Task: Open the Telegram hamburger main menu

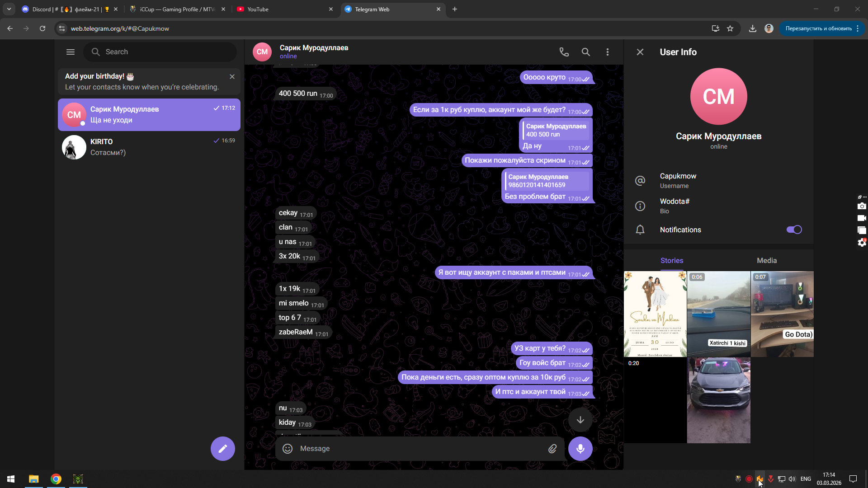Action: click(71, 52)
